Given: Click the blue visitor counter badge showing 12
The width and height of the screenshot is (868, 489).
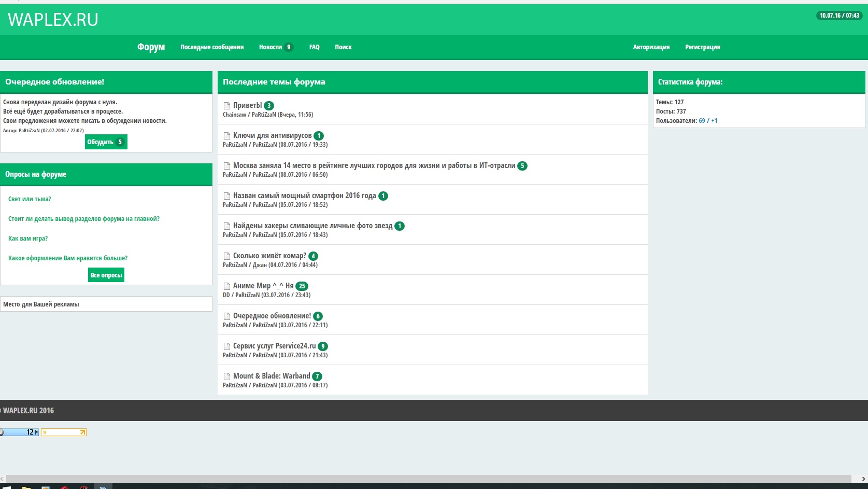Looking at the screenshot, I should 20,432.
